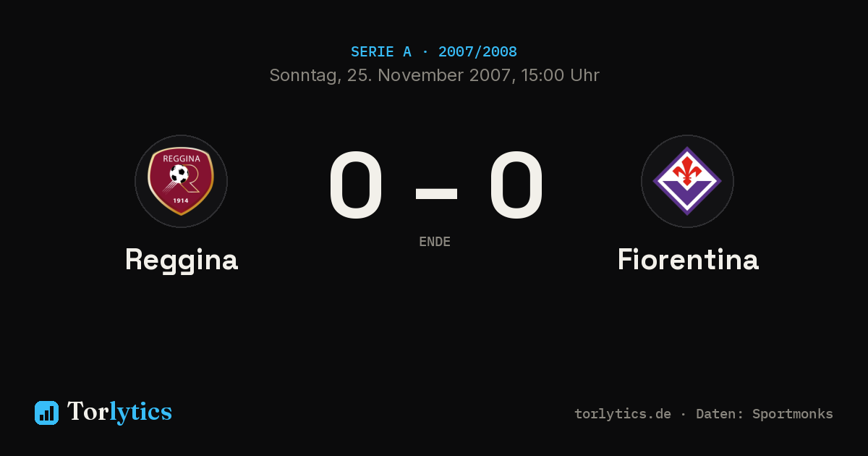Open the torlytics.de link

tap(623, 414)
